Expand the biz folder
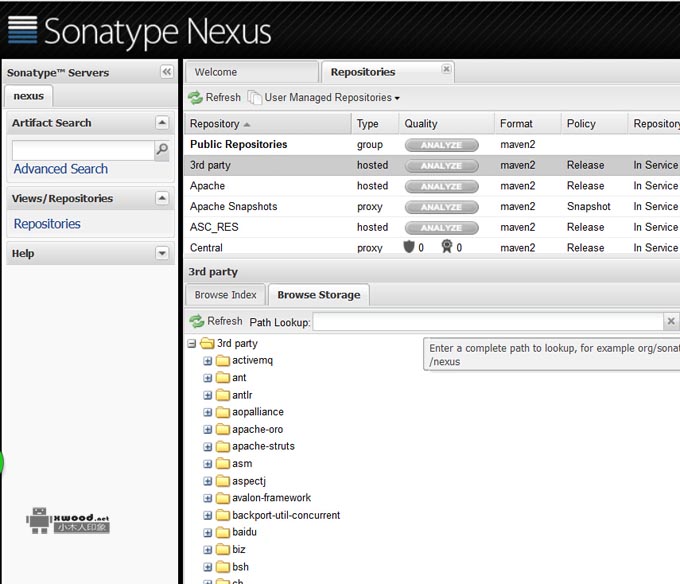The width and height of the screenshot is (680, 584). [x=208, y=550]
